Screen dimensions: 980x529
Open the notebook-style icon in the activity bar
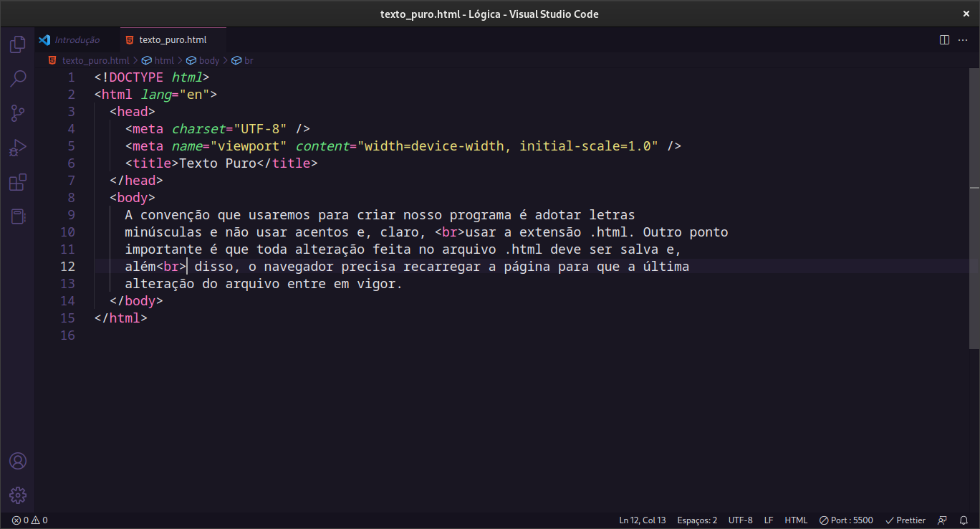[x=18, y=216]
